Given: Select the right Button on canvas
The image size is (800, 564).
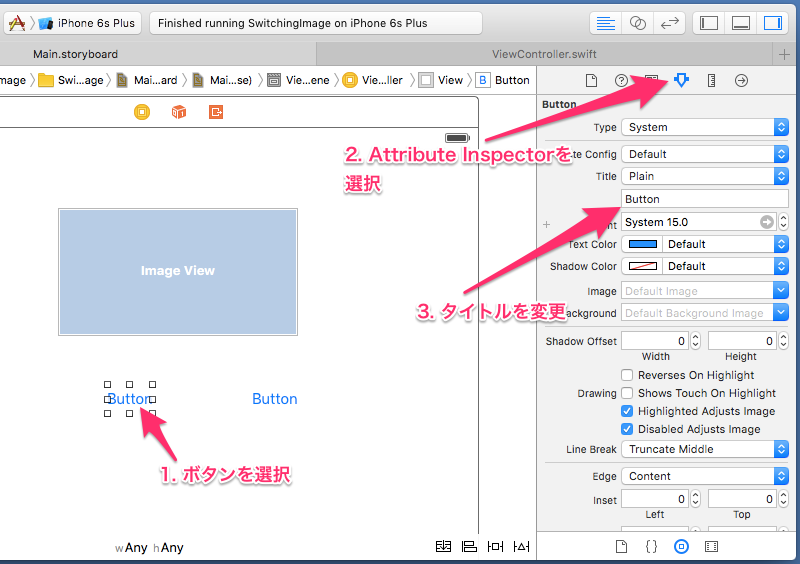Looking at the screenshot, I should pos(274,399).
